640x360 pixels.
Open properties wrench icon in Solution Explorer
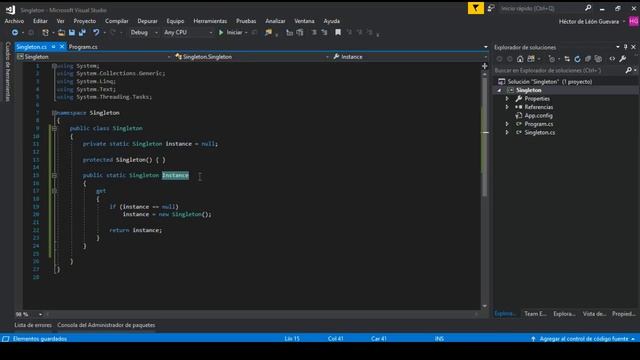click(x=623, y=59)
